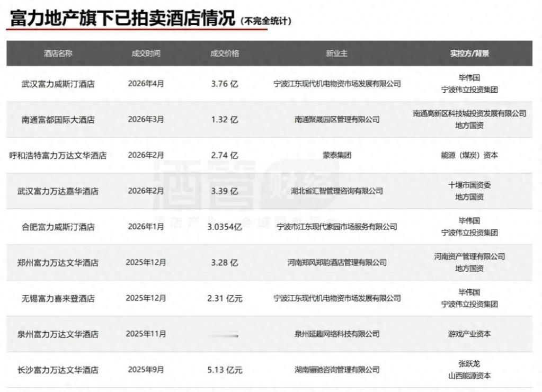
Task: Select the 5.13 亿元 price for 长沙 hotel
Action: tap(223, 369)
